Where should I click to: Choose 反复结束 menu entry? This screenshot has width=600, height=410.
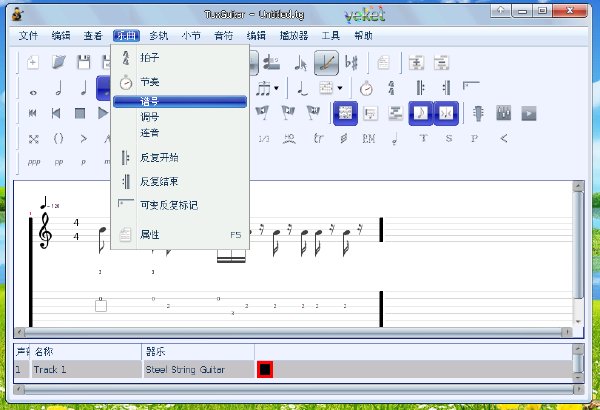point(180,181)
